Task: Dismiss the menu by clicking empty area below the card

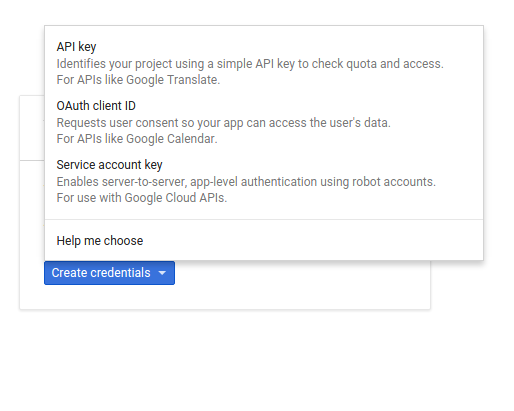Action: [x=257, y=360]
